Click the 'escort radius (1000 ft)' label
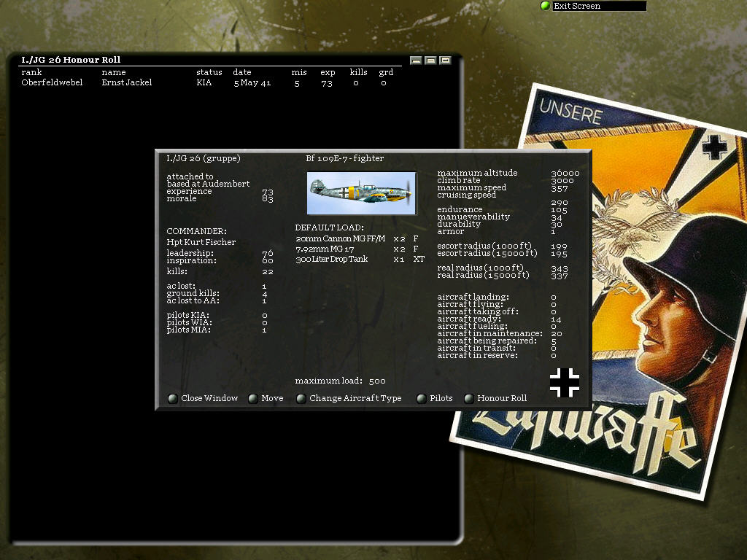 pos(484,246)
